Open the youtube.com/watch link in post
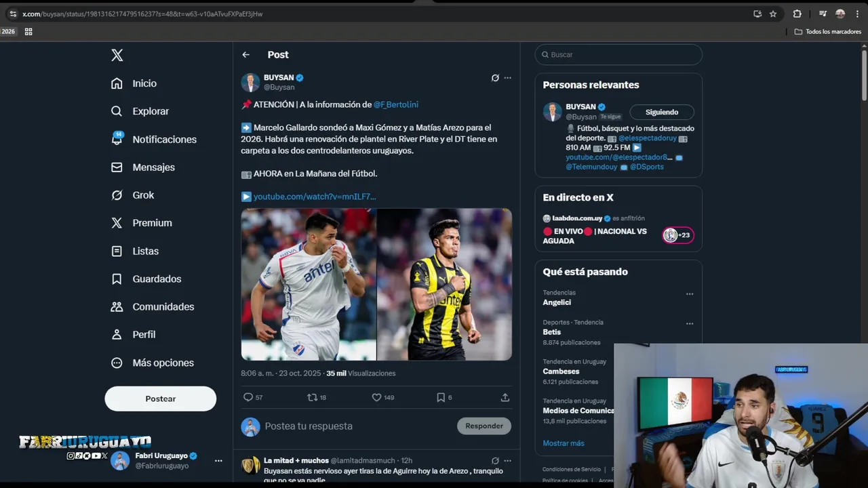 tap(315, 197)
